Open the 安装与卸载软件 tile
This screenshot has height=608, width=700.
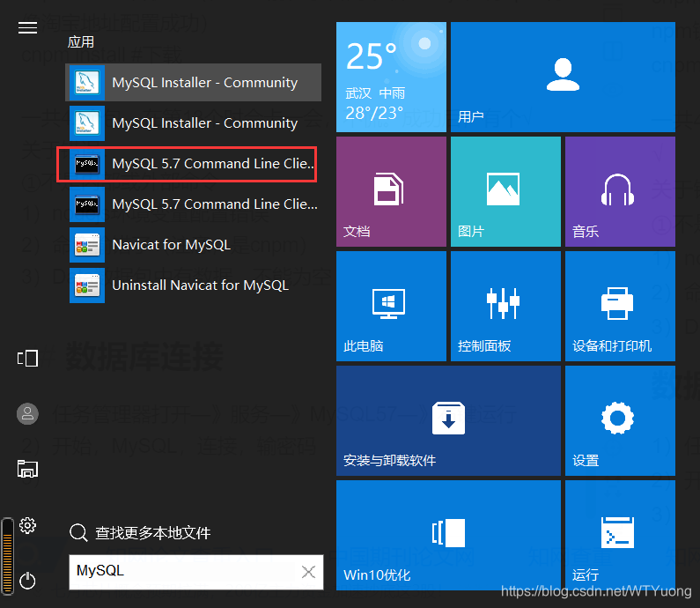point(448,421)
